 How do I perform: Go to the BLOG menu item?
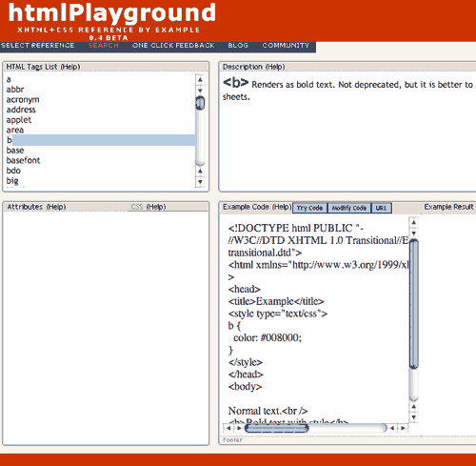click(238, 46)
